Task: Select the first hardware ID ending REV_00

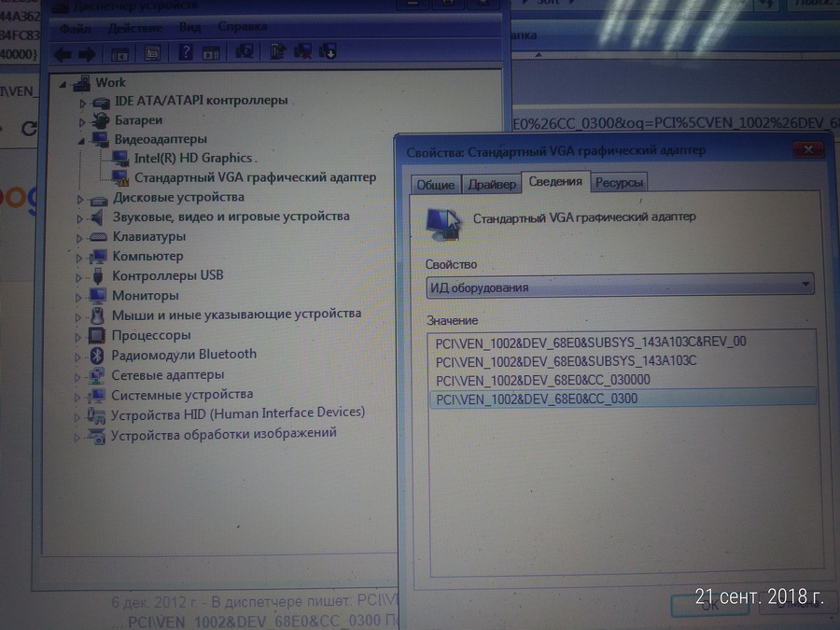Action: 590,342
